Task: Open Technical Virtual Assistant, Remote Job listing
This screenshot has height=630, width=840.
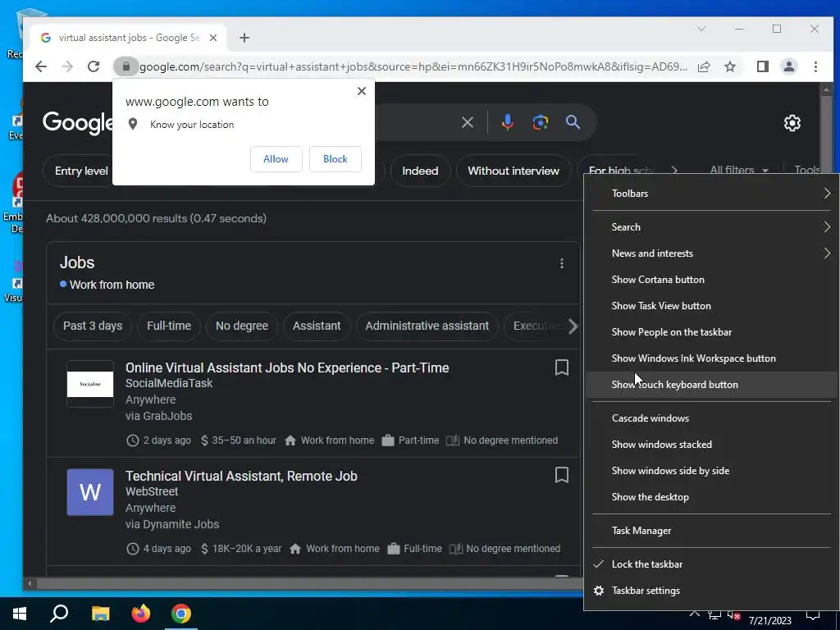Action: (x=241, y=477)
